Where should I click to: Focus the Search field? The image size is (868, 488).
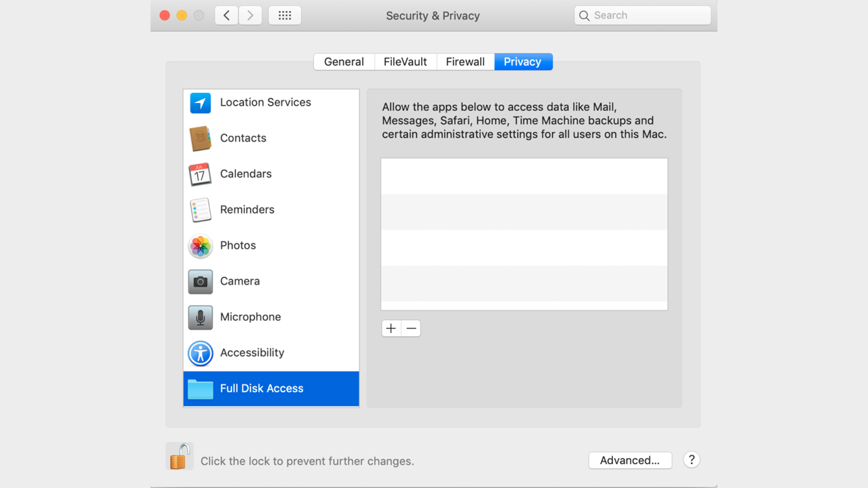[x=642, y=16]
